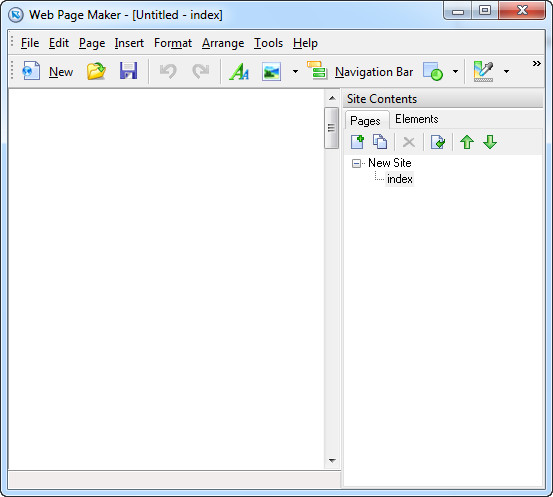Click the scrollbar down arrow
Viewport: 553px width, 497px height.
click(332, 460)
